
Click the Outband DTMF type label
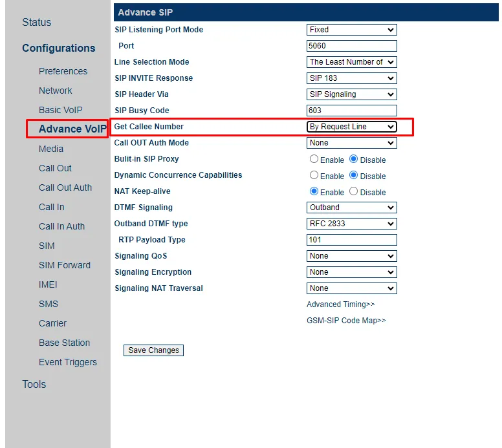151,224
